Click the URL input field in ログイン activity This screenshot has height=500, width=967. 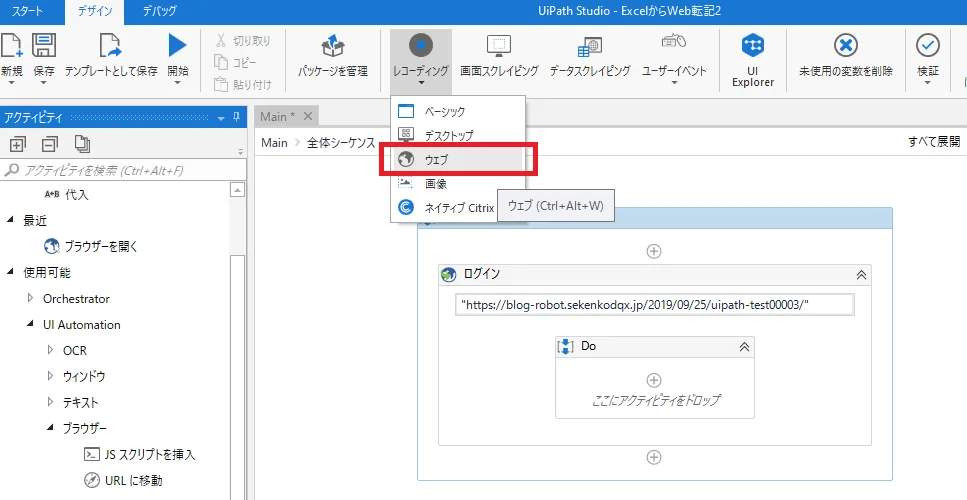tap(655, 305)
